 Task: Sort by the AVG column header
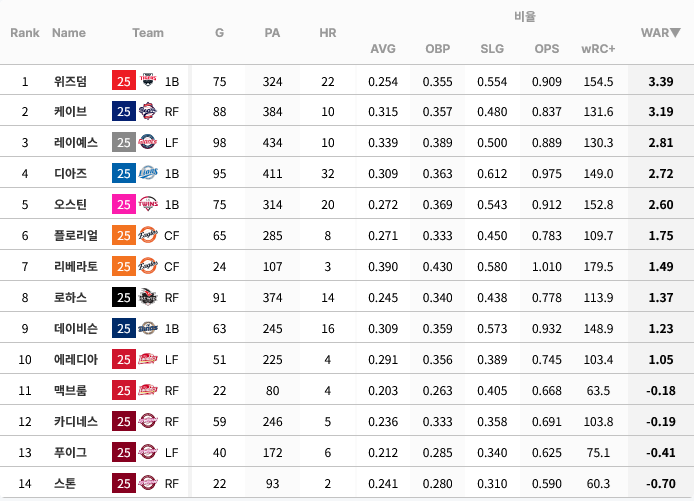click(x=383, y=49)
